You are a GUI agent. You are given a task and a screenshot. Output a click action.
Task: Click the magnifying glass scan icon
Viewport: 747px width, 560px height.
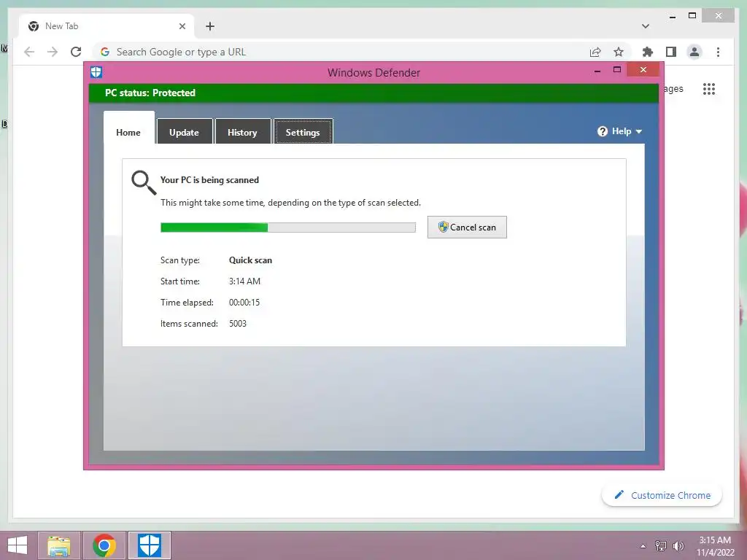[144, 182]
